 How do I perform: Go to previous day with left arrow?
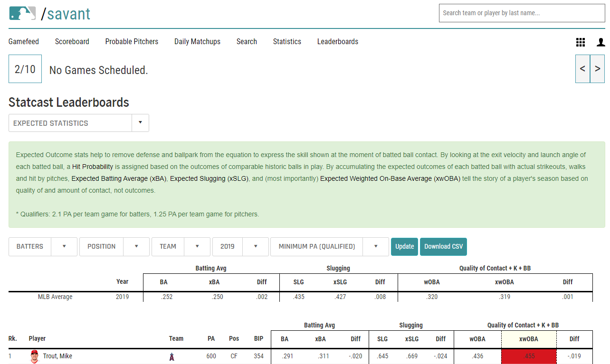pos(582,69)
